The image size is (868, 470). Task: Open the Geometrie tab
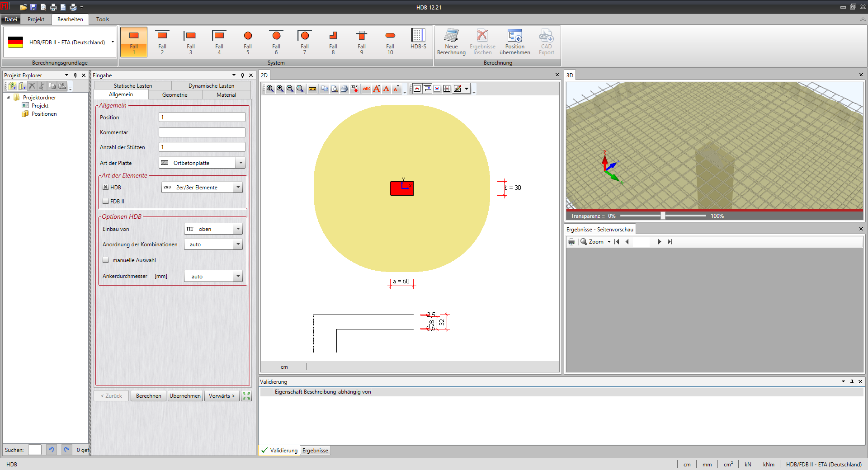[x=175, y=94]
